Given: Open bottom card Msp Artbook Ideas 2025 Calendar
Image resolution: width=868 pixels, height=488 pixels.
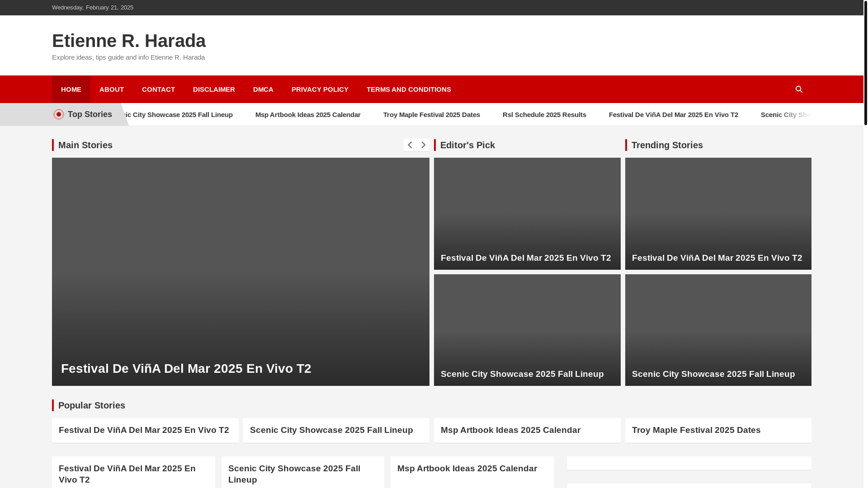Looking at the screenshot, I should pyautogui.click(x=467, y=469).
